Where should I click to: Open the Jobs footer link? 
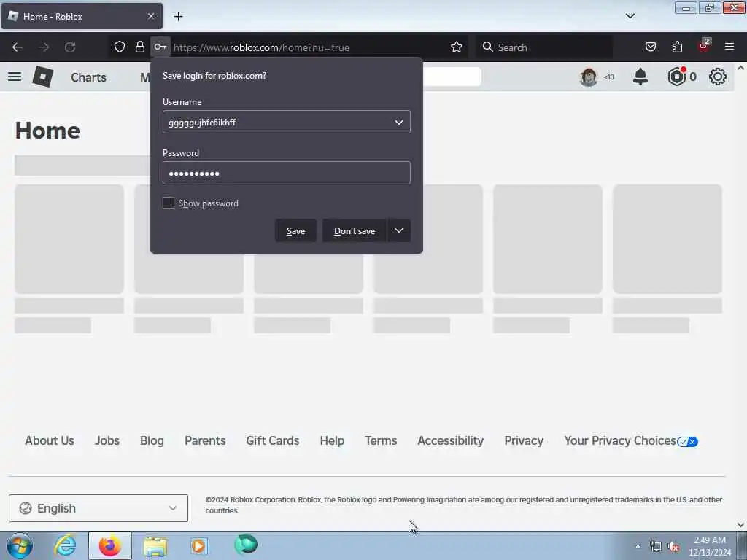[107, 440]
